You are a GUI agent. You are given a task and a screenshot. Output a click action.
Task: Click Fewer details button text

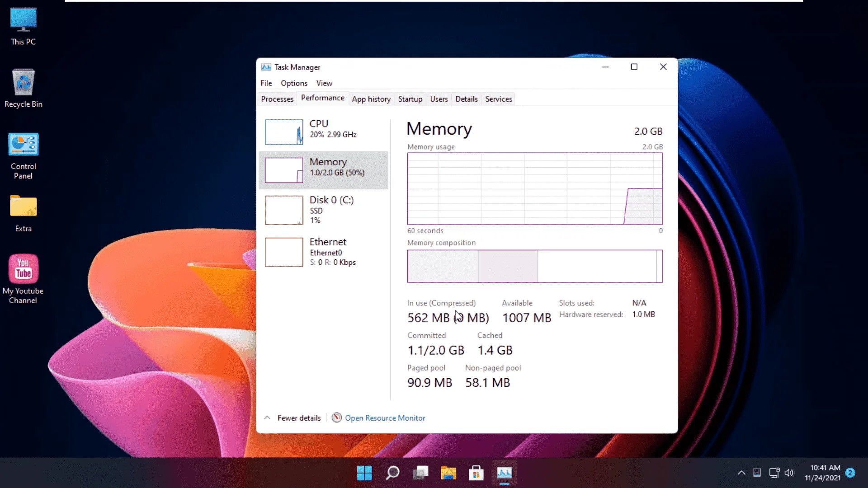click(x=299, y=418)
